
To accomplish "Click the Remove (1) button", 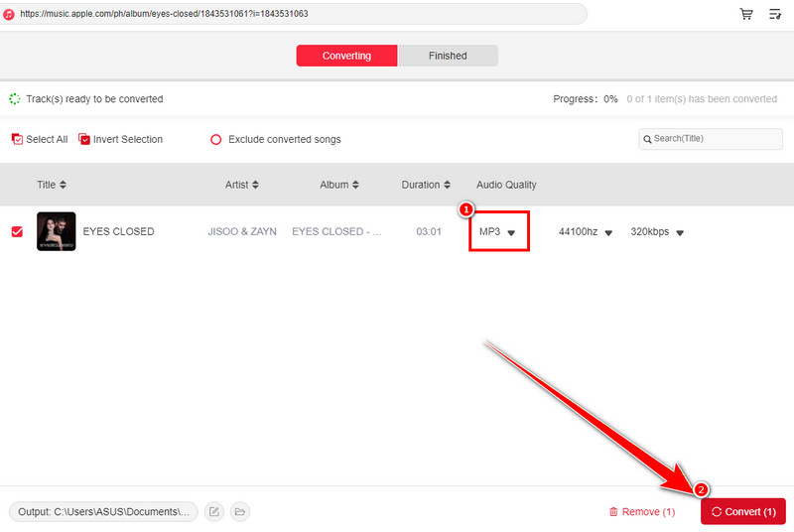I will (x=641, y=512).
